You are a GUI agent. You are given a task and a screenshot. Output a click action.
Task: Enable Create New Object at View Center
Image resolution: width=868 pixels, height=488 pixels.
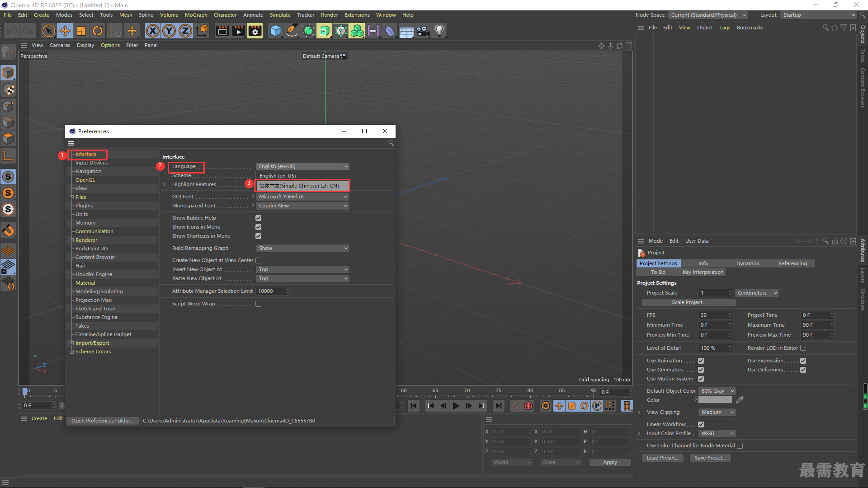(x=258, y=260)
